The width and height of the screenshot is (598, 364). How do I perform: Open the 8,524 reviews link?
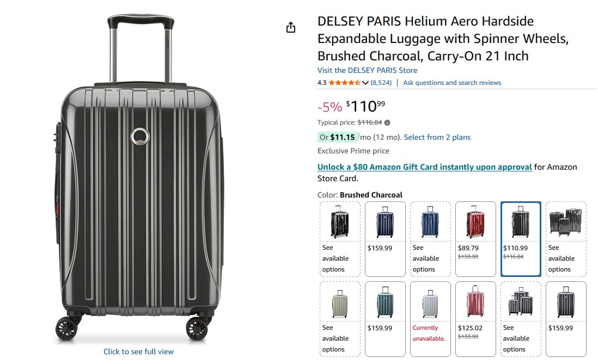click(381, 83)
